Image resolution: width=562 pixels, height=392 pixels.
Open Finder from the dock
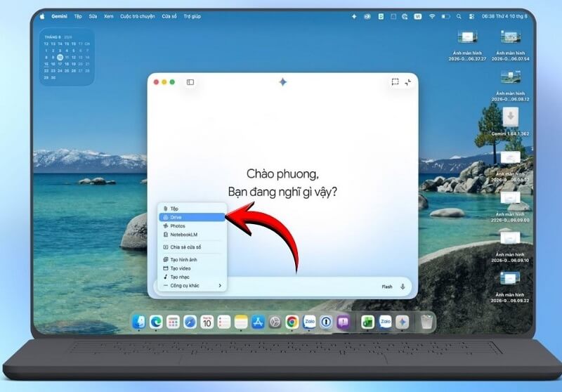point(138,322)
